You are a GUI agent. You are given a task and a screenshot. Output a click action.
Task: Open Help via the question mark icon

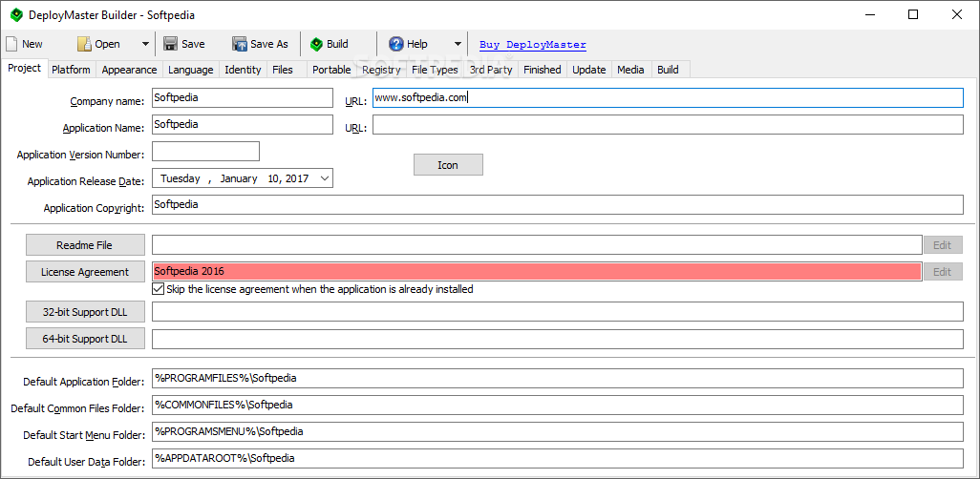395,44
